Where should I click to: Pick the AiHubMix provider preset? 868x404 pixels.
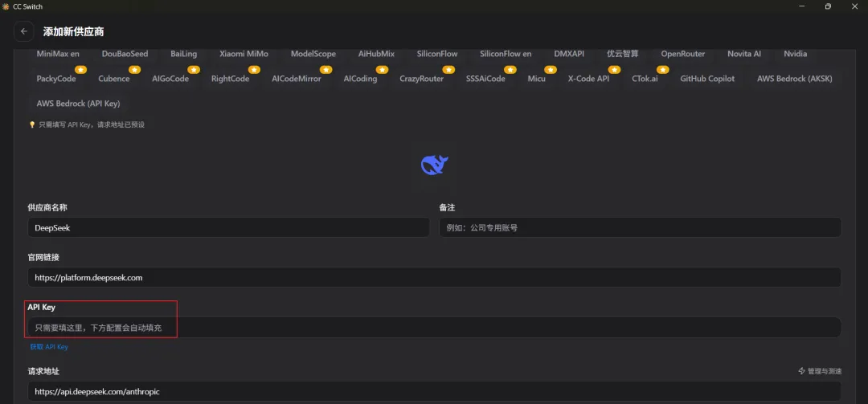pyautogui.click(x=376, y=54)
